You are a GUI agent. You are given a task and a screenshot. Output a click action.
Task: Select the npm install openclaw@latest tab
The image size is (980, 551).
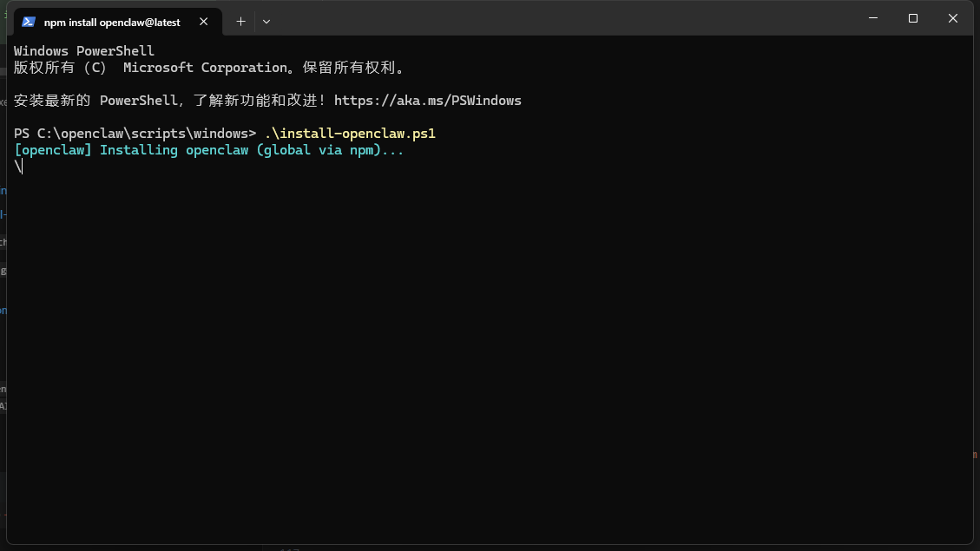(117, 22)
